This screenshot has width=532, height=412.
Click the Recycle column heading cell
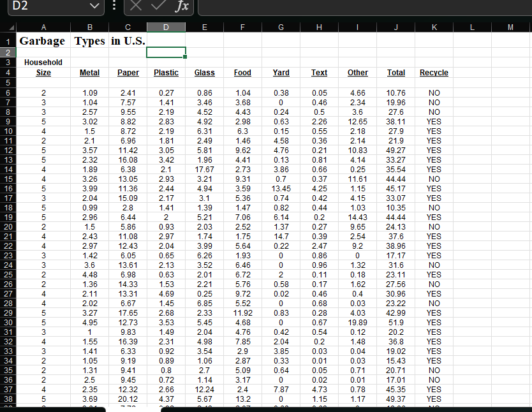click(434, 72)
